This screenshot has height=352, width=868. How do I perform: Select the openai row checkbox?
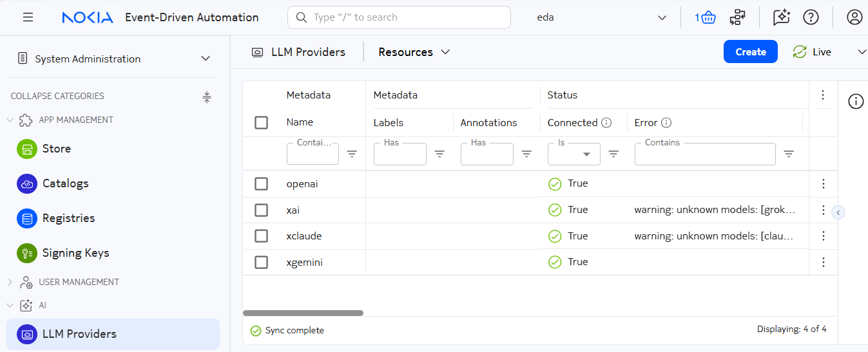[261, 184]
